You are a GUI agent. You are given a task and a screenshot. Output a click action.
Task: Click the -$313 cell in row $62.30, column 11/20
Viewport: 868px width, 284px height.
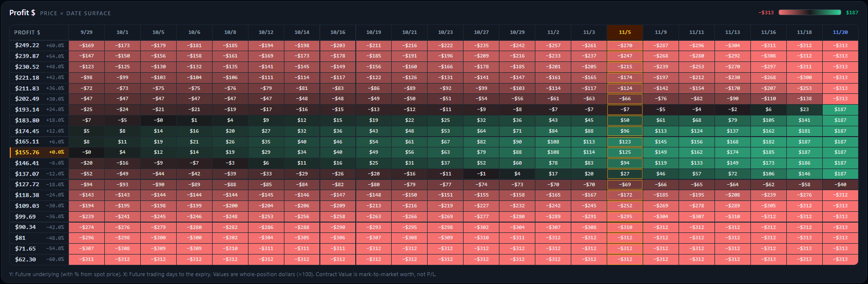pos(840,259)
